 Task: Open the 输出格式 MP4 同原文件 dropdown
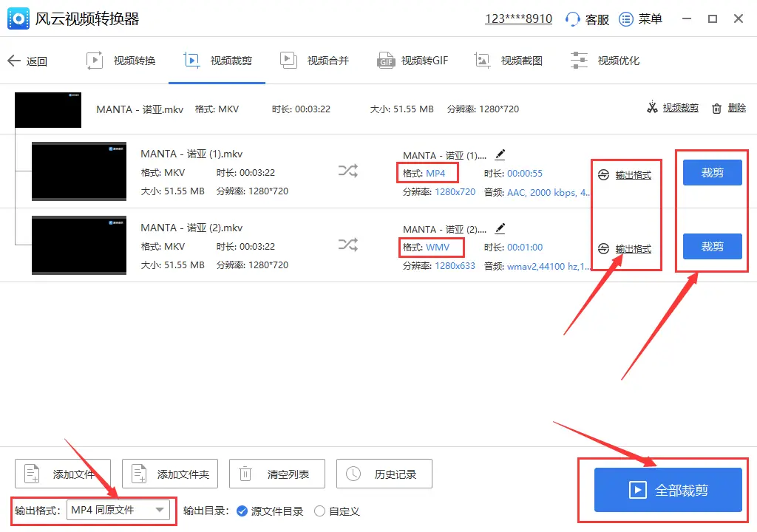[x=118, y=510]
